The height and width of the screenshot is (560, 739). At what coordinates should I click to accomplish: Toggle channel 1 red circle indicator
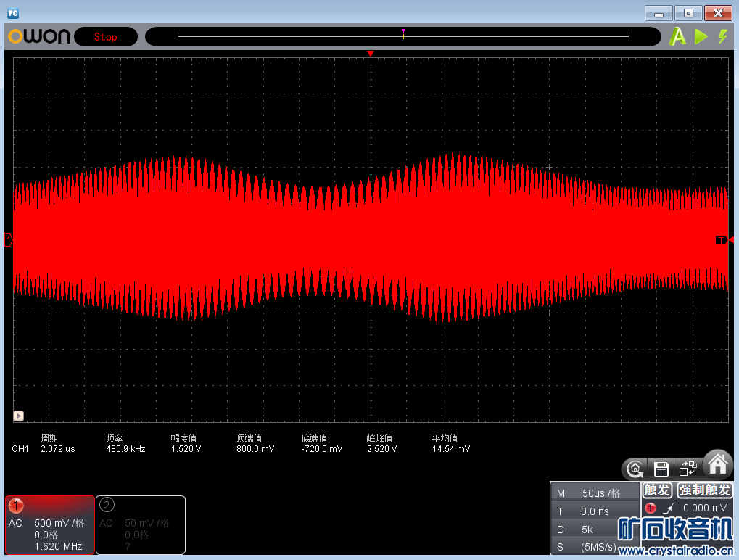coord(16,505)
